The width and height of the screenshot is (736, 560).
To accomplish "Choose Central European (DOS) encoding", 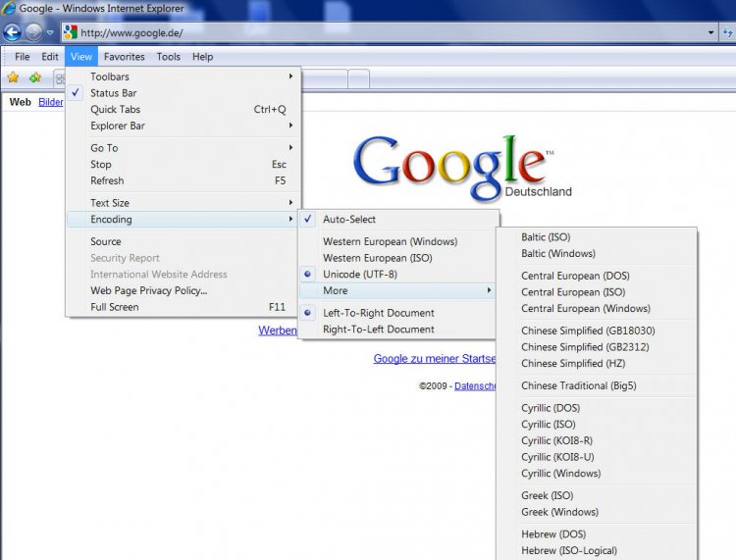I will [597, 276].
